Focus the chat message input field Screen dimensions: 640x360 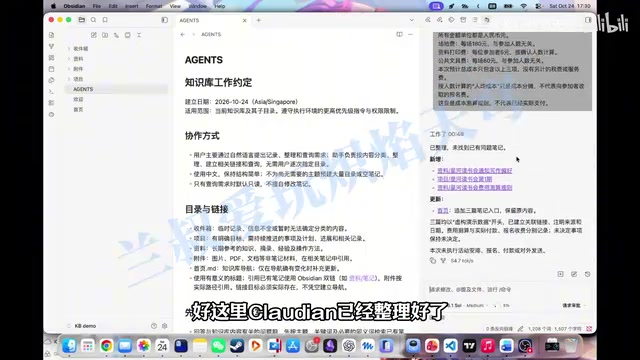(x=509, y=289)
